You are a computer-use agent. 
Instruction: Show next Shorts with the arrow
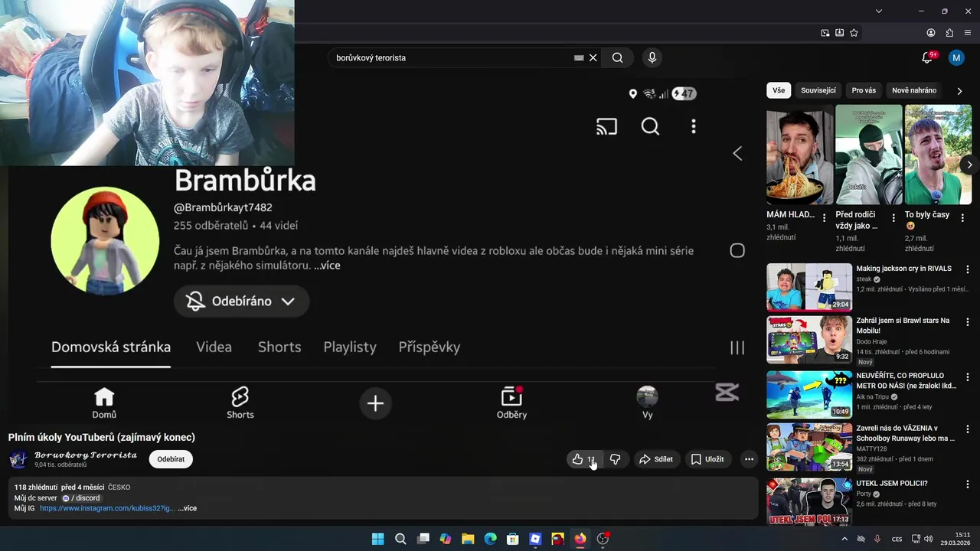tap(969, 165)
